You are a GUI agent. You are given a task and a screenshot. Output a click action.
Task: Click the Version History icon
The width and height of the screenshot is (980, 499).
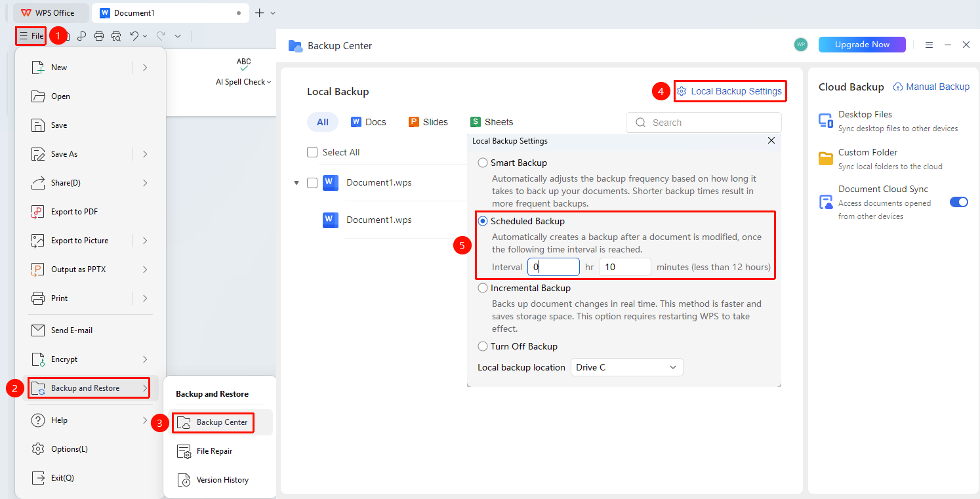[184, 480]
